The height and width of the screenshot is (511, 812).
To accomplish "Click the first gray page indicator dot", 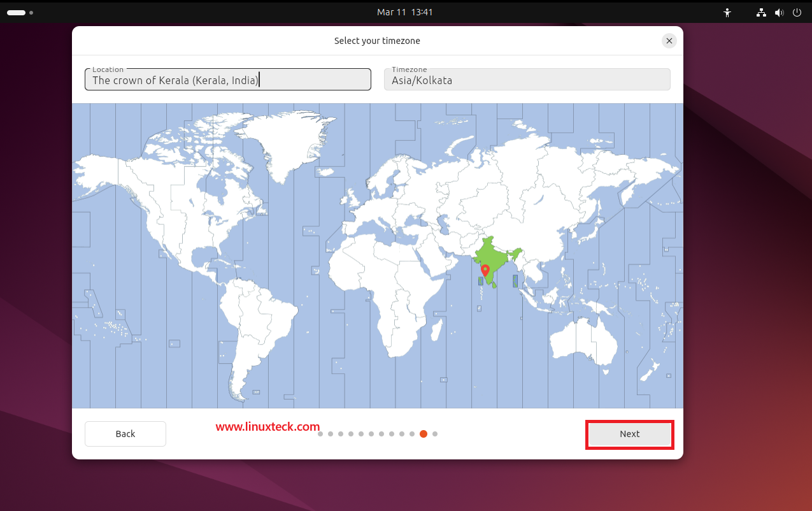I will click(320, 434).
